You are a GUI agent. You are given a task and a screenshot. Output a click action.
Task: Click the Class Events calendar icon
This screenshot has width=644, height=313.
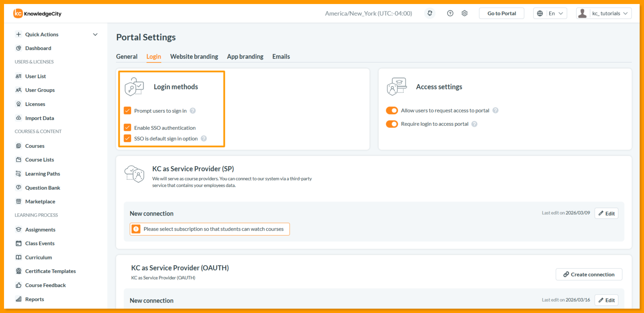(x=19, y=243)
